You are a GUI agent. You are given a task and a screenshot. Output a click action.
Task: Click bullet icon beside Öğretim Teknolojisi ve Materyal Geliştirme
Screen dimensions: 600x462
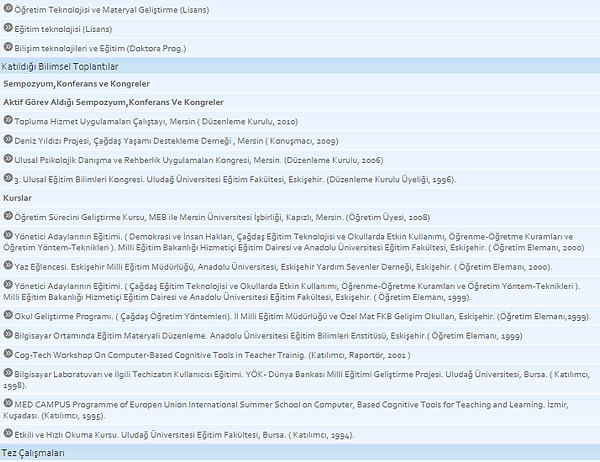pos(8,8)
